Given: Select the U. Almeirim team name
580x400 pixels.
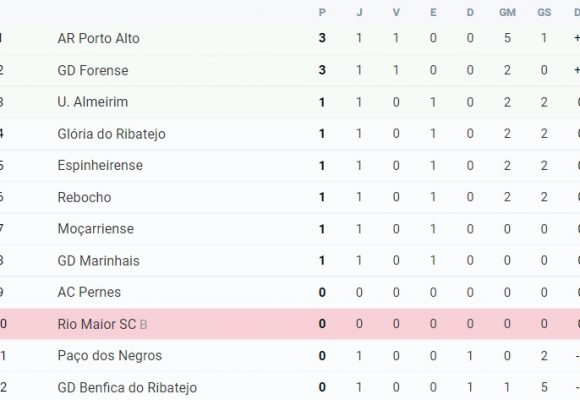Looking at the screenshot, I should [x=93, y=102].
